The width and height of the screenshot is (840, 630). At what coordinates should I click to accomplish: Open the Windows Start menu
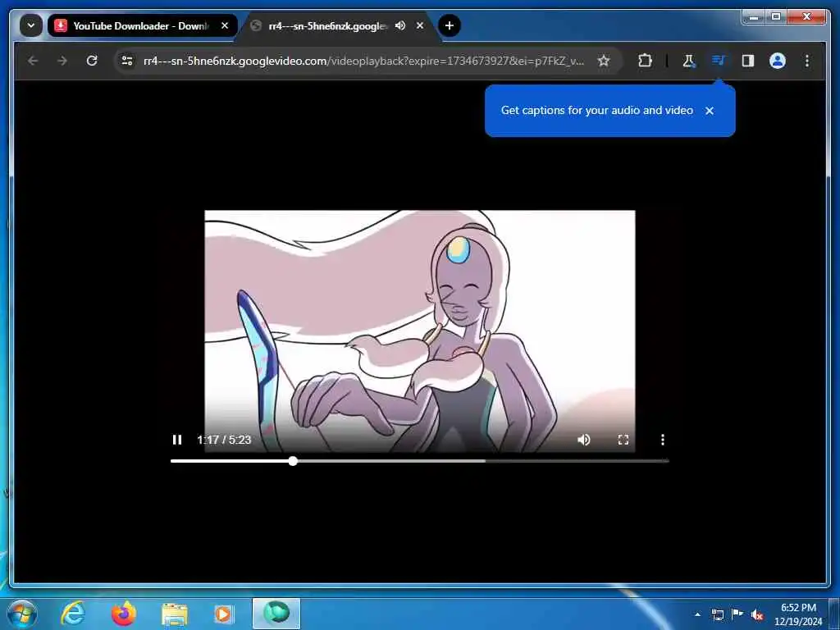22,614
